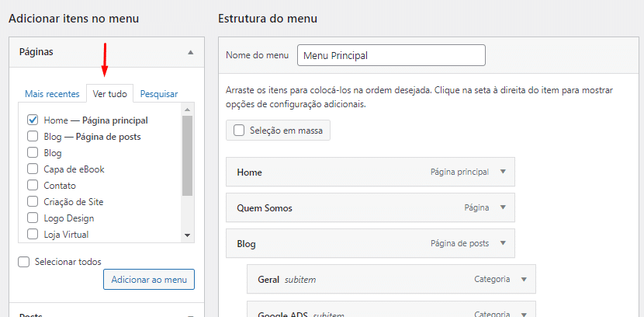Click the pages list scrollbar thumb

point(187,155)
